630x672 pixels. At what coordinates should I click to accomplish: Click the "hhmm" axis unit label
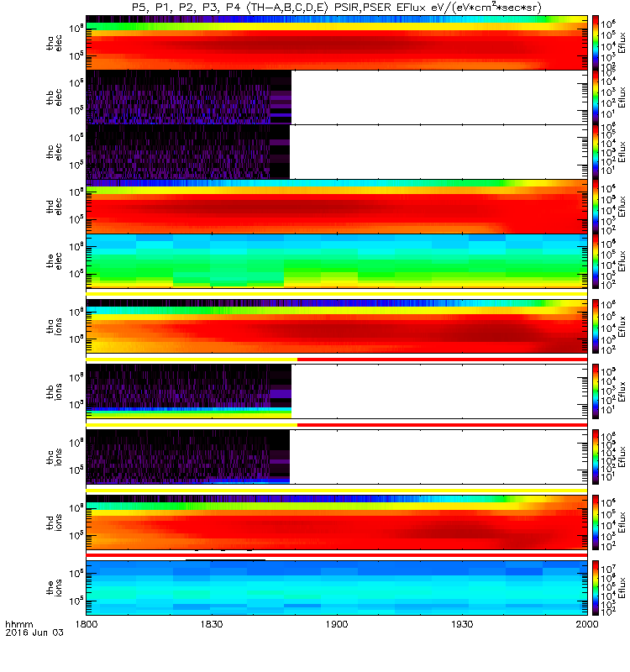click(18, 624)
